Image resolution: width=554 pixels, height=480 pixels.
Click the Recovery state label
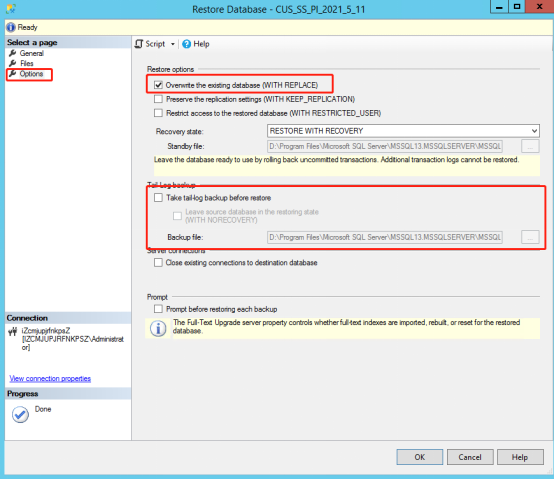[179, 131]
